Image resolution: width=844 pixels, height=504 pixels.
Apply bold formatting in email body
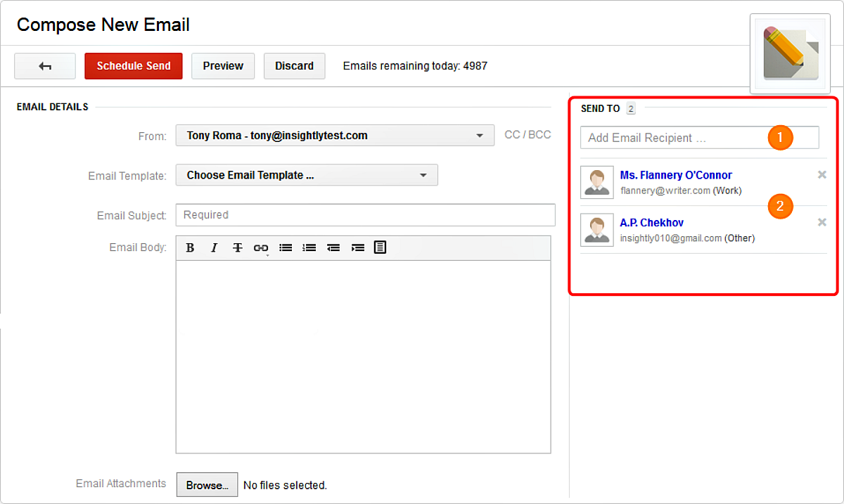[x=190, y=247]
